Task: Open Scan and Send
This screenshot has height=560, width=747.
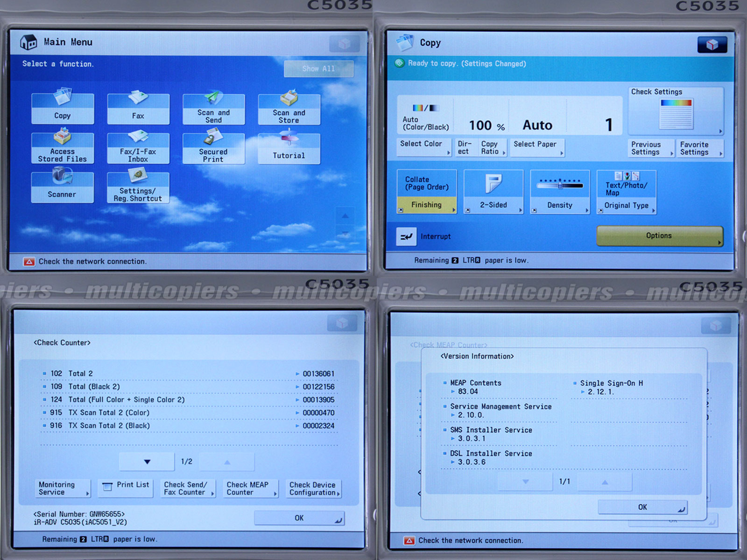Action: (x=213, y=108)
